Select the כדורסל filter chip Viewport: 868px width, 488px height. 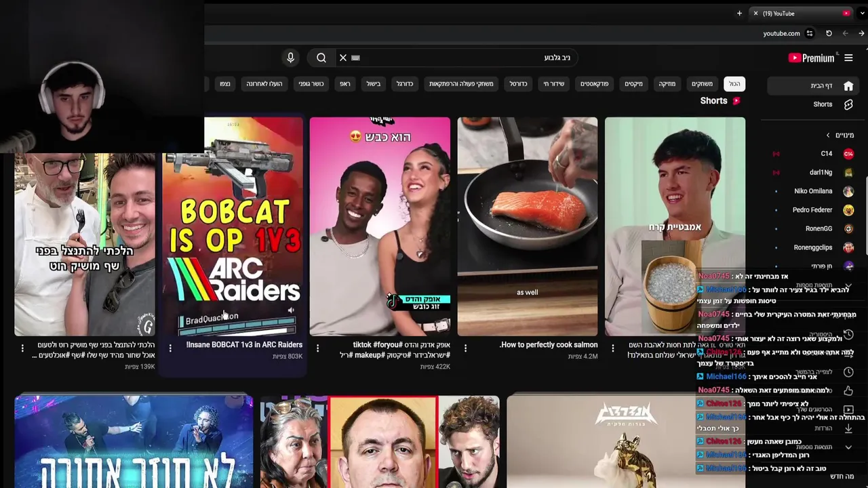coord(518,83)
